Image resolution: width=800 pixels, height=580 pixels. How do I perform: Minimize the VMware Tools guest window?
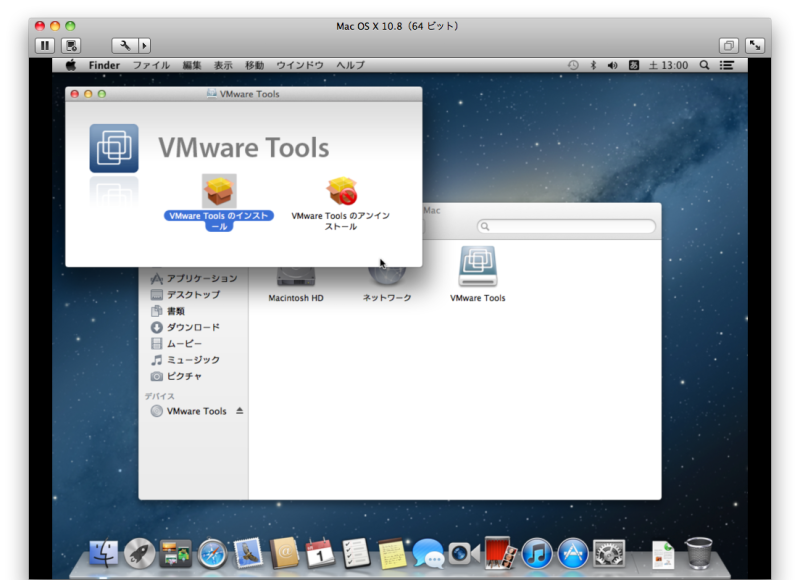tap(88, 94)
